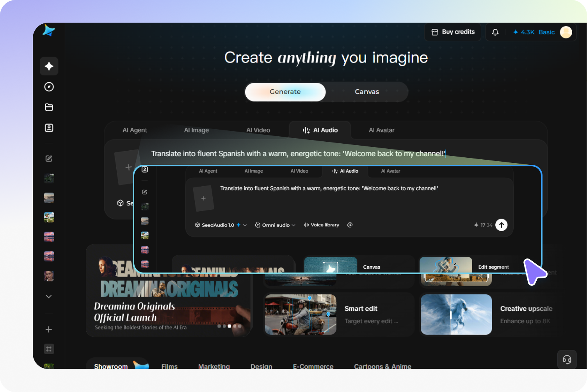Image resolution: width=587 pixels, height=392 pixels.
Task: Click the 4.3K credits balance
Action: (524, 32)
